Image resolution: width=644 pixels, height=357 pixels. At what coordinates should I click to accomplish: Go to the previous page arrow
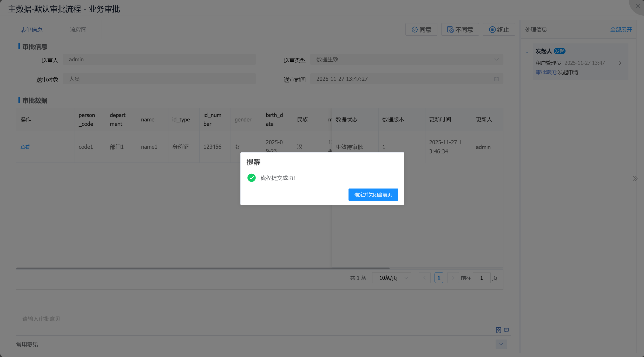(424, 278)
